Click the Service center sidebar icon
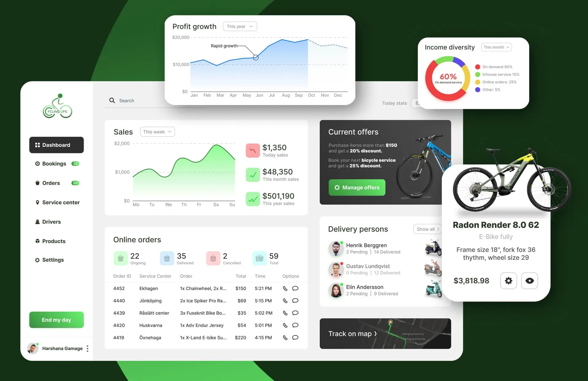The height and width of the screenshot is (381, 588). tap(36, 202)
